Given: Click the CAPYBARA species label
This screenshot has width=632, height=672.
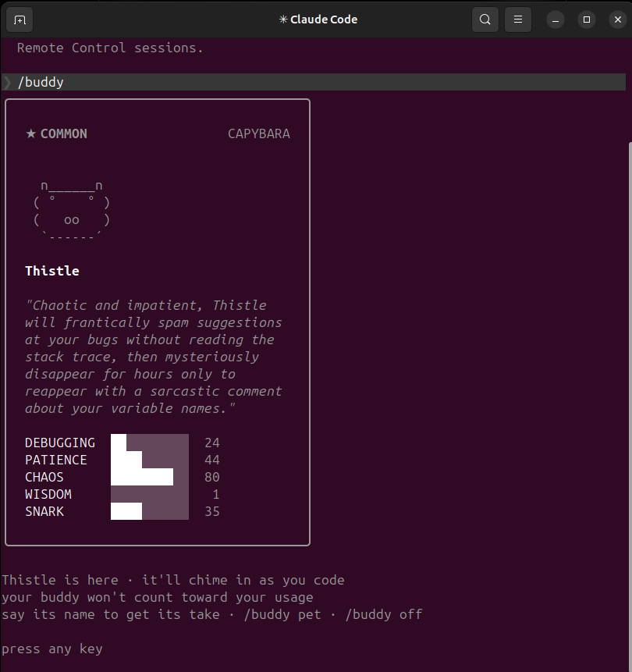Looking at the screenshot, I should pos(259,133).
